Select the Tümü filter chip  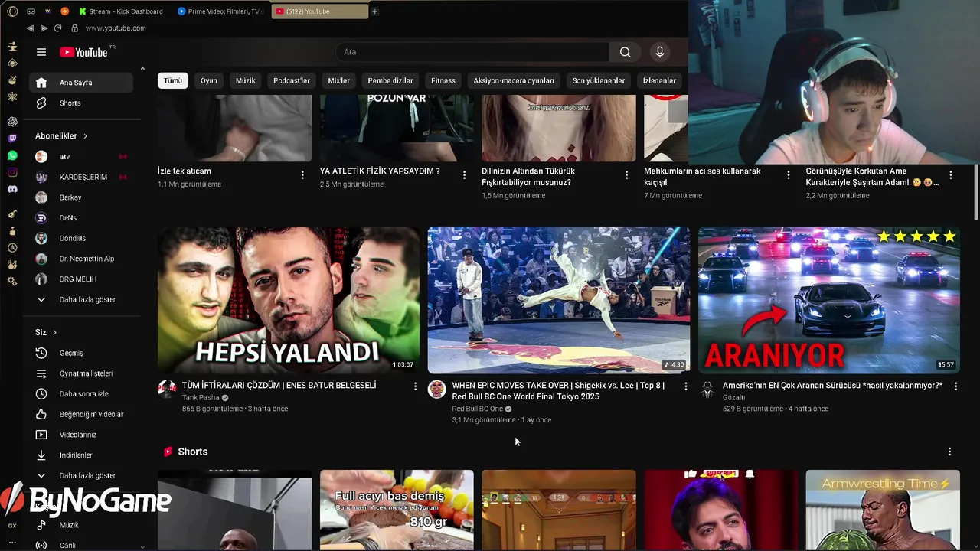173,80
